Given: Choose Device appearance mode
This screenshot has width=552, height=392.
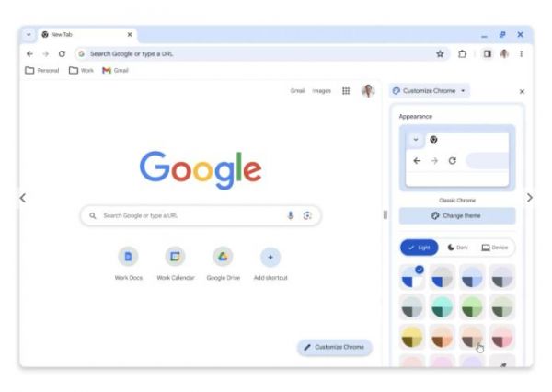Looking at the screenshot, I should [495, 248].
